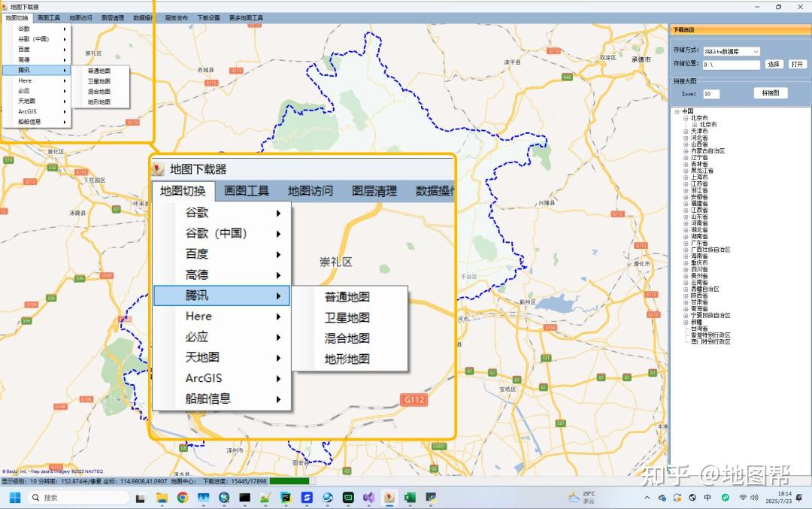812x509 pixels.
Task: Select 江苏省 in the region tree
Action: (x=699, y=183)
